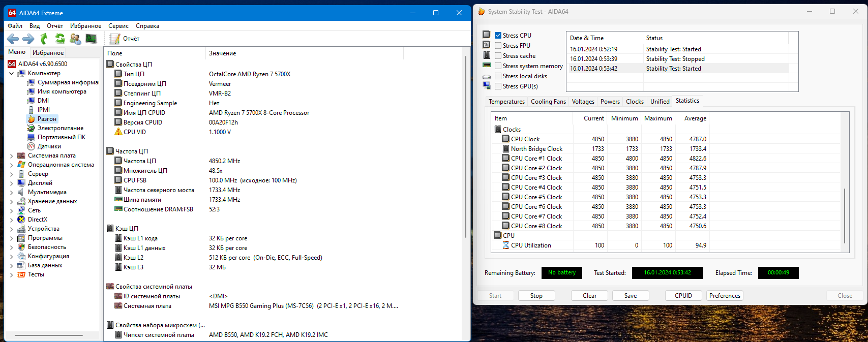This screenshot has height=342, width=868.
Task: Select Имя компьютера in the tree
Action: pyautogui.click(x=62, y=91)
